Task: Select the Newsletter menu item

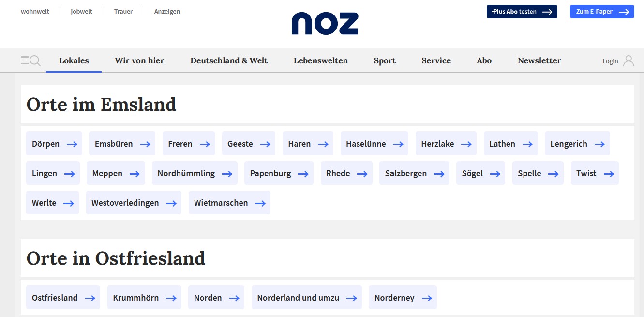Action: 539,60
